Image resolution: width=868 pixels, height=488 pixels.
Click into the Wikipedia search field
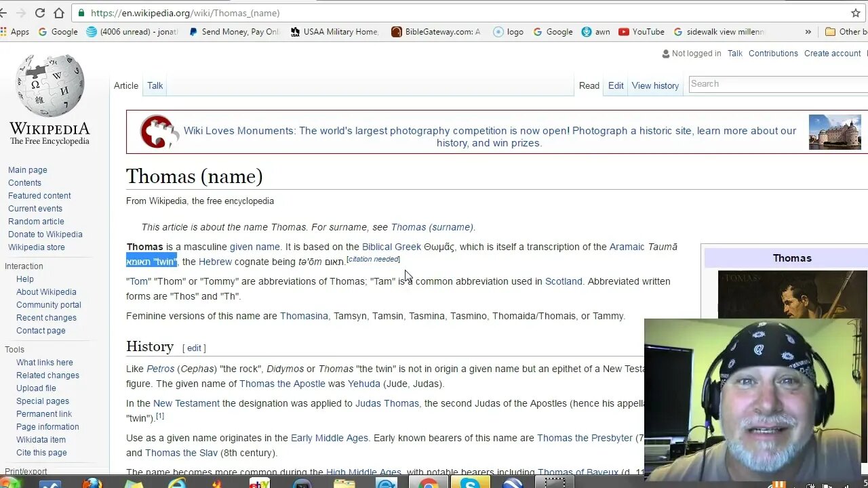(x=778, y=84)
